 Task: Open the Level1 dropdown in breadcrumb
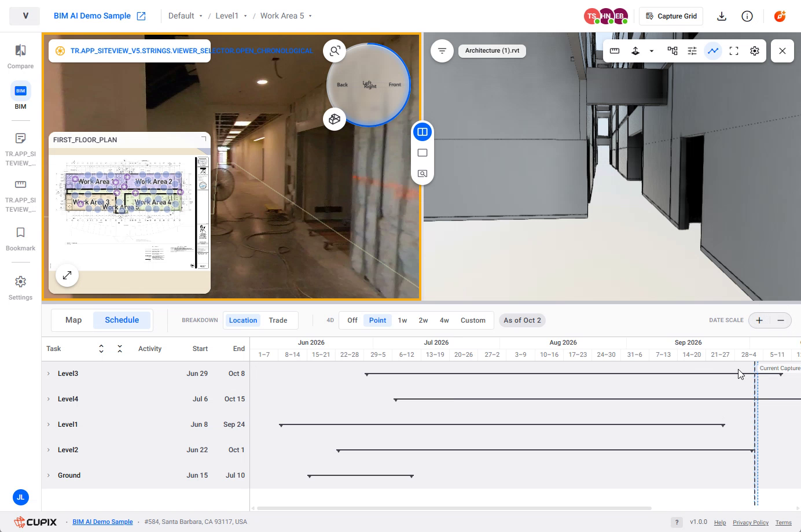231,16
